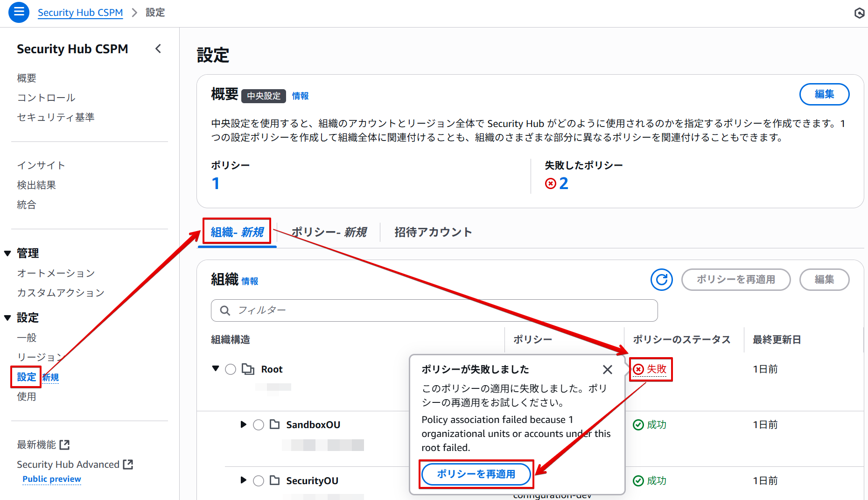Select the Root radio button
The width and height of the screenshot is (868, 500).
(231, 369)
